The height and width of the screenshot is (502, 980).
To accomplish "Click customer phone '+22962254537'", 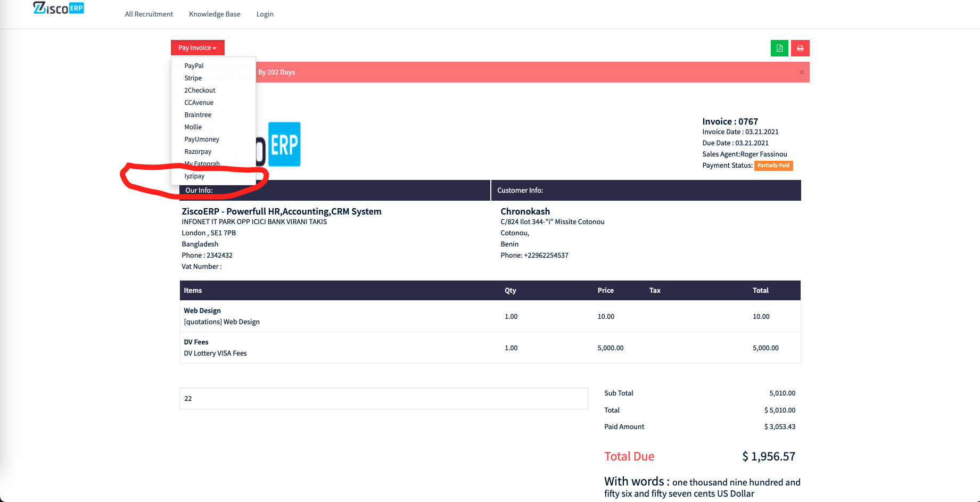I will click(546, 255).
